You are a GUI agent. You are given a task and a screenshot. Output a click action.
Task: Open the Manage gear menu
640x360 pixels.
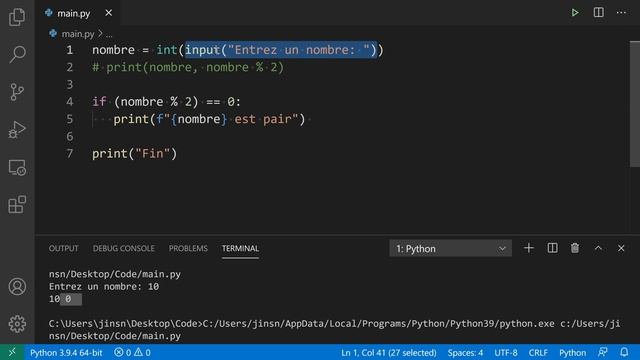(17, 324)
